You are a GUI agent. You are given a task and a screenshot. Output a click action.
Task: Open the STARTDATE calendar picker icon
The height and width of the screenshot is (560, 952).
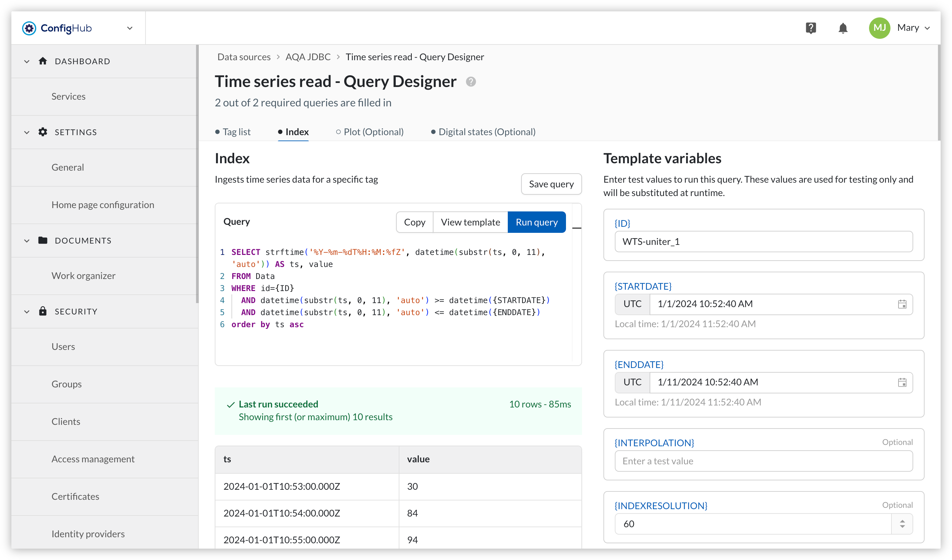pos(902,304)
